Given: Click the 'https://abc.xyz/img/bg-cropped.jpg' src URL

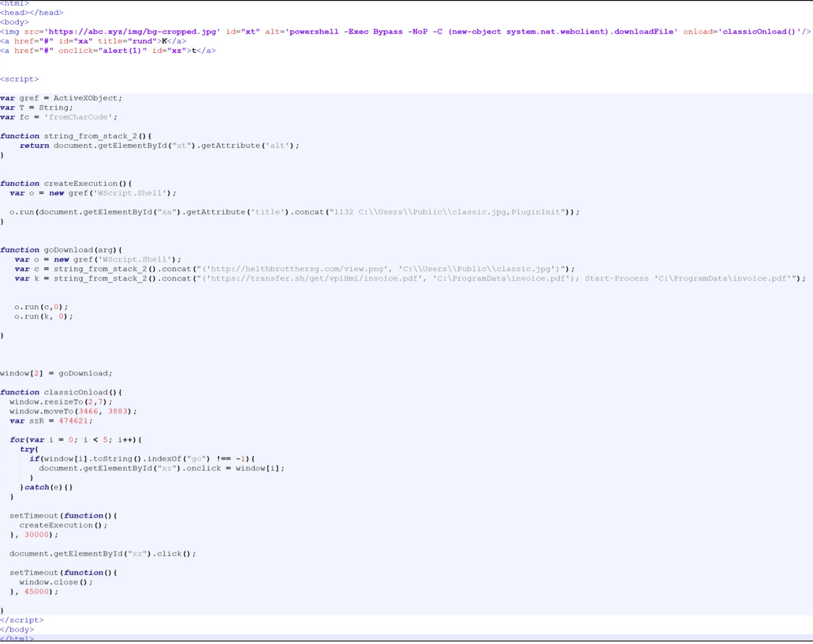Looking at the screenshot, I should (x=132, y=32).
